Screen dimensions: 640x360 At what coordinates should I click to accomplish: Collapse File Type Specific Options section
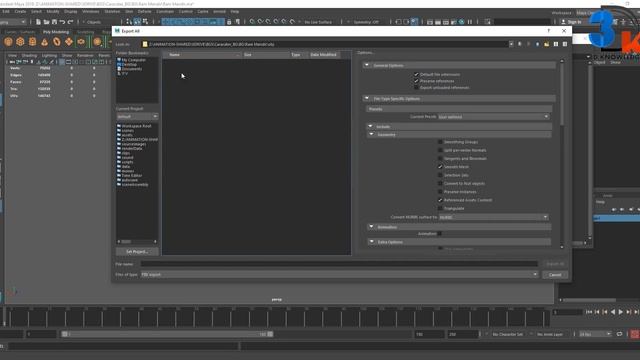367,98
